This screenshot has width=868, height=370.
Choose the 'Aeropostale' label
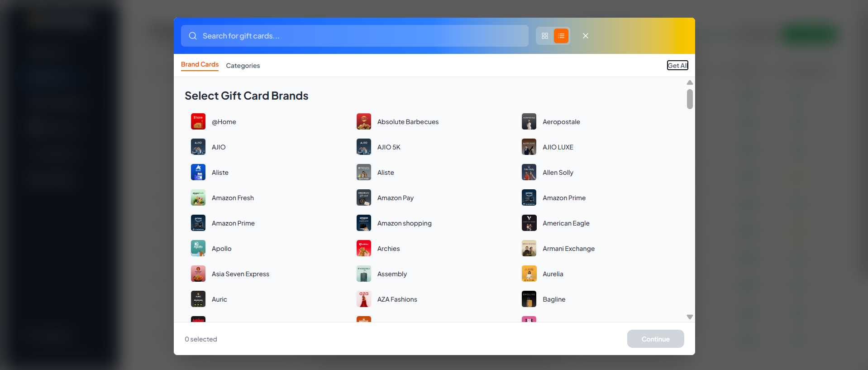tap(561, 122)
